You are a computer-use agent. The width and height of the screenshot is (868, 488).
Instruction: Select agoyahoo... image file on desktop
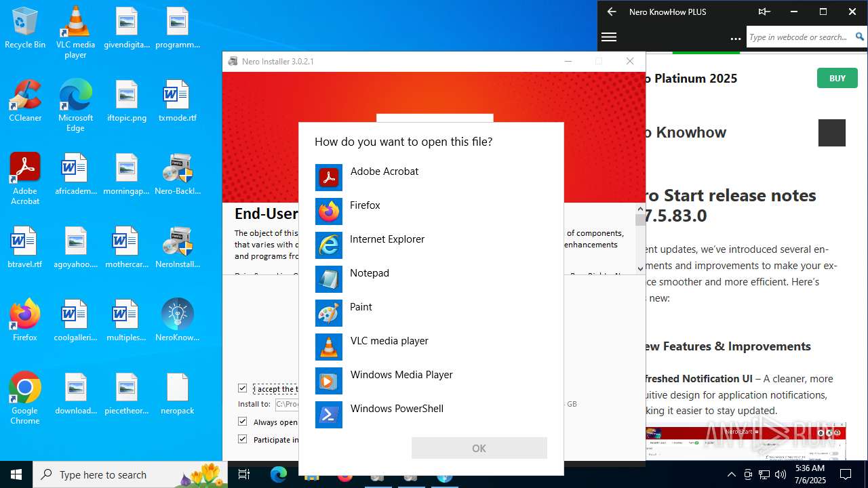75,247
